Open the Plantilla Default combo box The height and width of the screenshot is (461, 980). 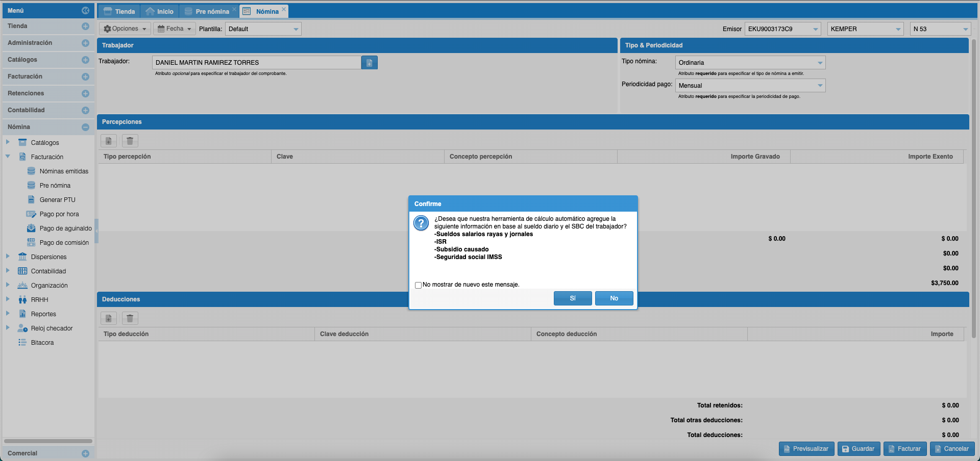click(x=296, y=29)
